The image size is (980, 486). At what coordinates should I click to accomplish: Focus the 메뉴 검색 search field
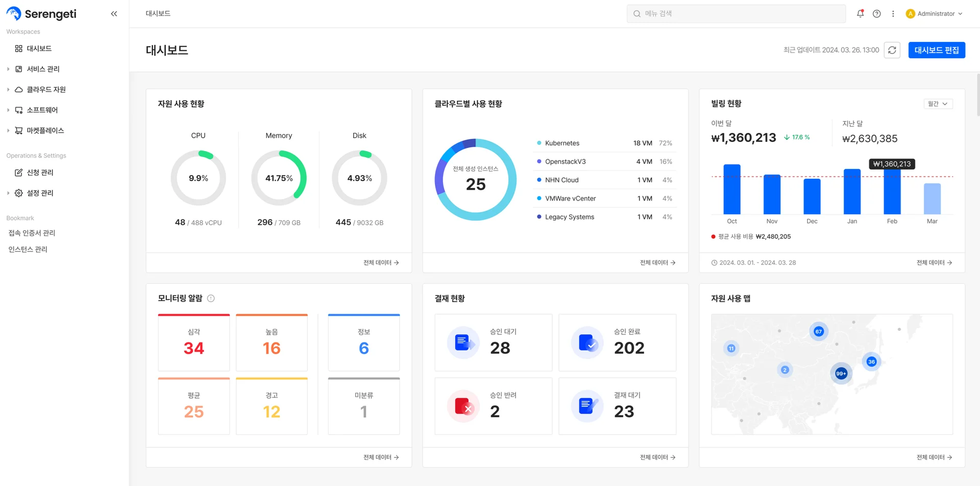736,14
